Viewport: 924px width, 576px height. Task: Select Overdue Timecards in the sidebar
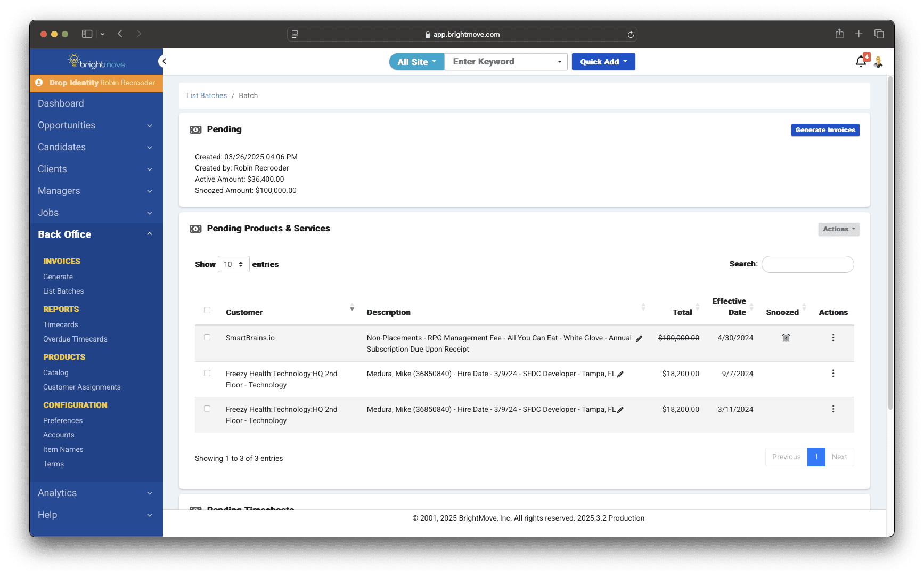(75, 339)
